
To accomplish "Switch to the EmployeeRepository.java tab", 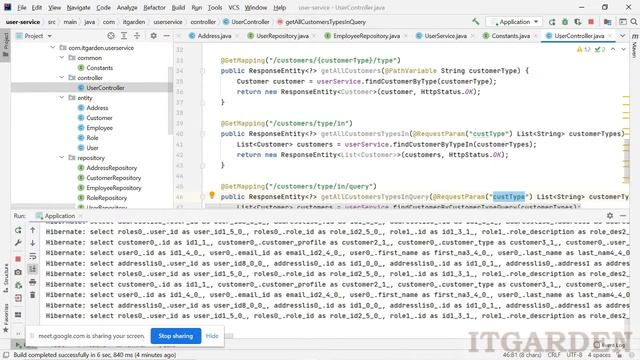I will [x=366, y=36].
